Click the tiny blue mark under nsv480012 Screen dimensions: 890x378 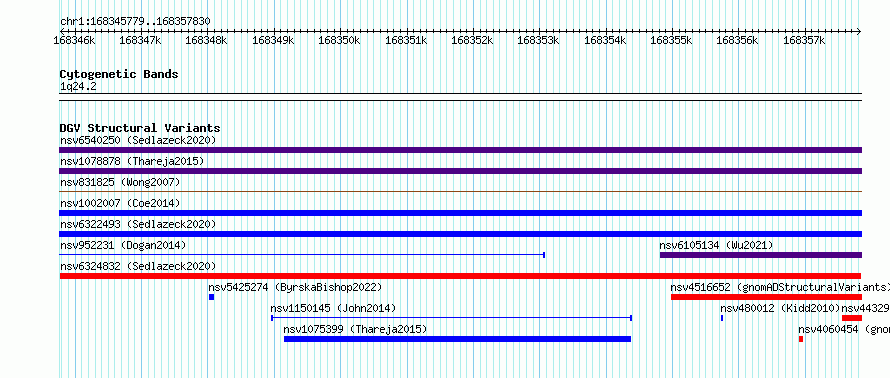722,318
